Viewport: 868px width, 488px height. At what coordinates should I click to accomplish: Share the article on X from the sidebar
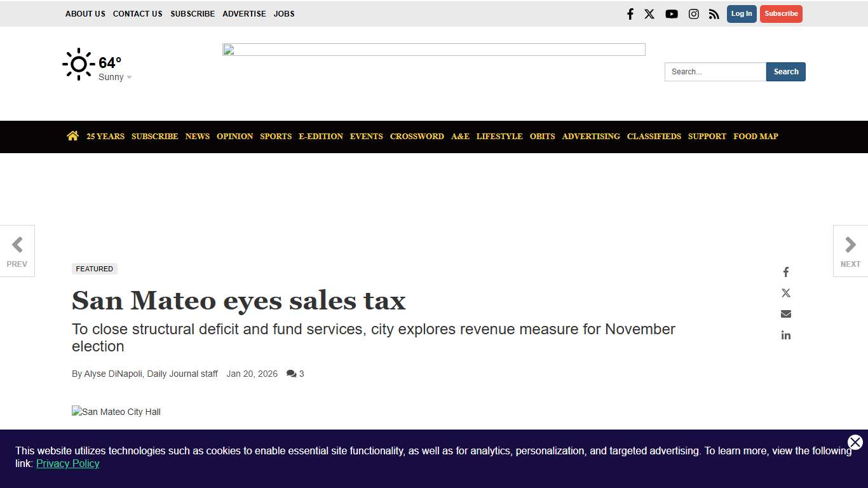point(785,292)
